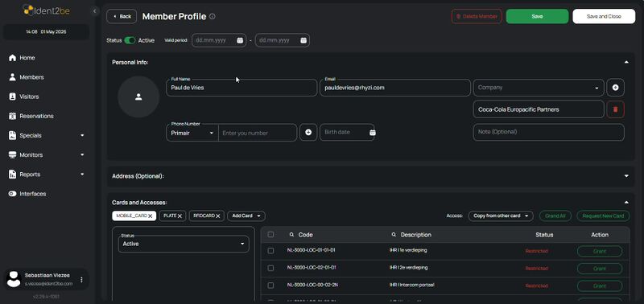Toggle the member Active status switch

[x=130, y=40]
